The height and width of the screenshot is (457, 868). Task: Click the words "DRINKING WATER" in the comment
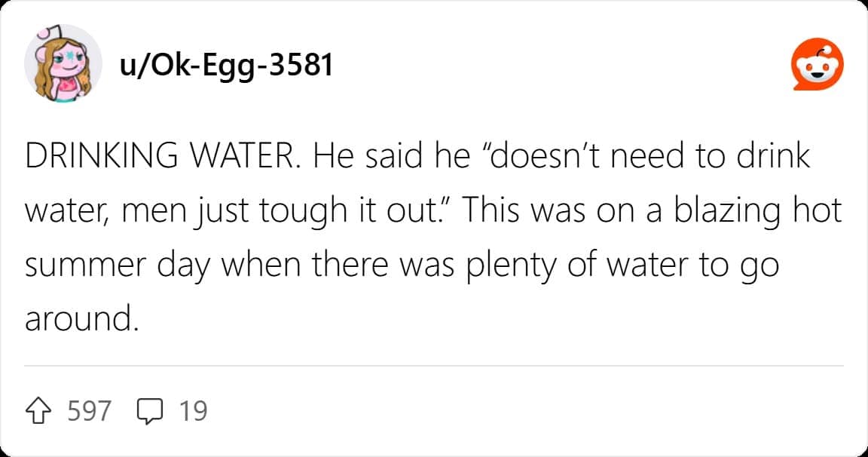pos(159,157)
